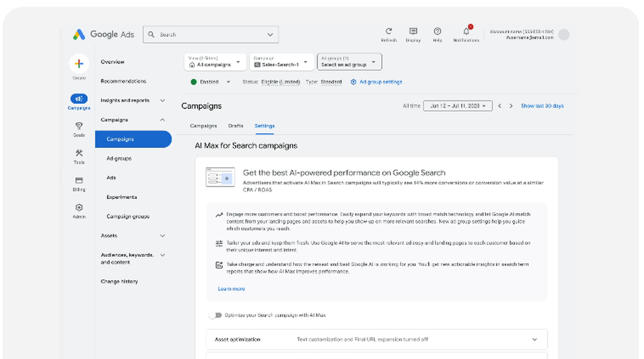Image resolution: width=644 pixels, height=359 pixels.
Task: Go to the next date range arrow
Action: (511, 106)
